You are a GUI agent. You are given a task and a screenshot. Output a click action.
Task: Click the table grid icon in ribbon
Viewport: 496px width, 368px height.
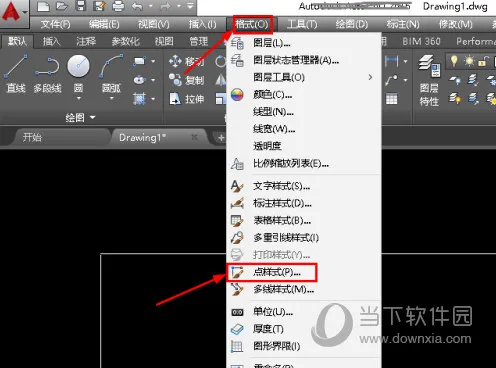(x=392, y=99)
